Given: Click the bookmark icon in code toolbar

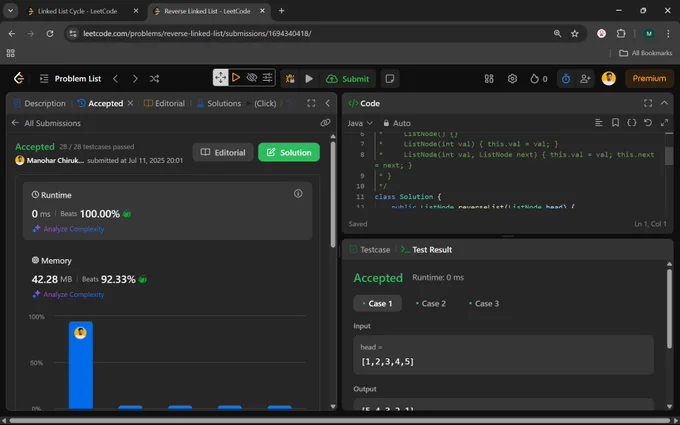Looking at the screenshot, I should (x=615, y=123).
